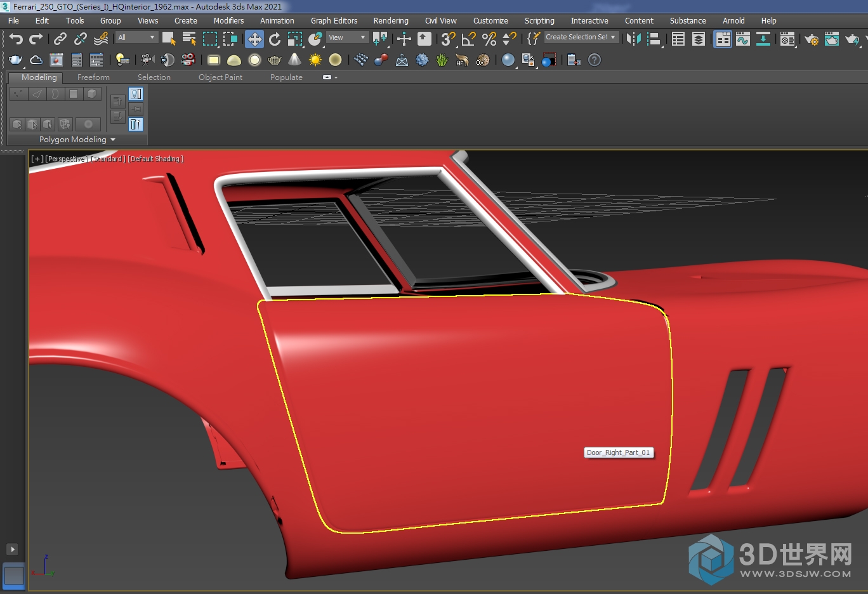This screenshot has width=868, height=594.
Task: Open Render Setup teapot-gear icon
Action: [812, 39]
